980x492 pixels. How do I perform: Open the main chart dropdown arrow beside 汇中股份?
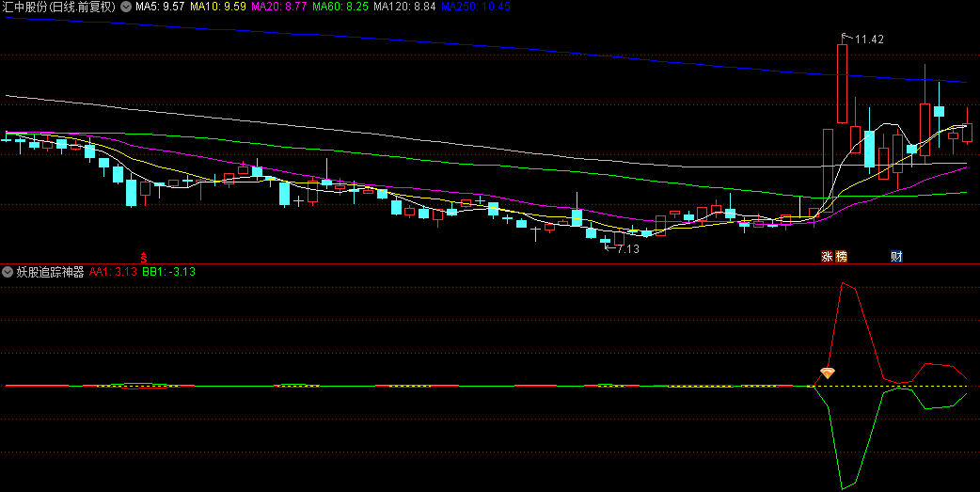(x=126, y=7)
